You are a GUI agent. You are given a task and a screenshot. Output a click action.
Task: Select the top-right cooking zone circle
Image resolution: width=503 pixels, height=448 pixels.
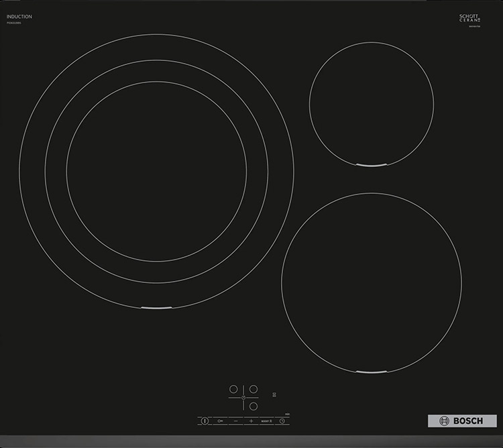coord(254,389)
